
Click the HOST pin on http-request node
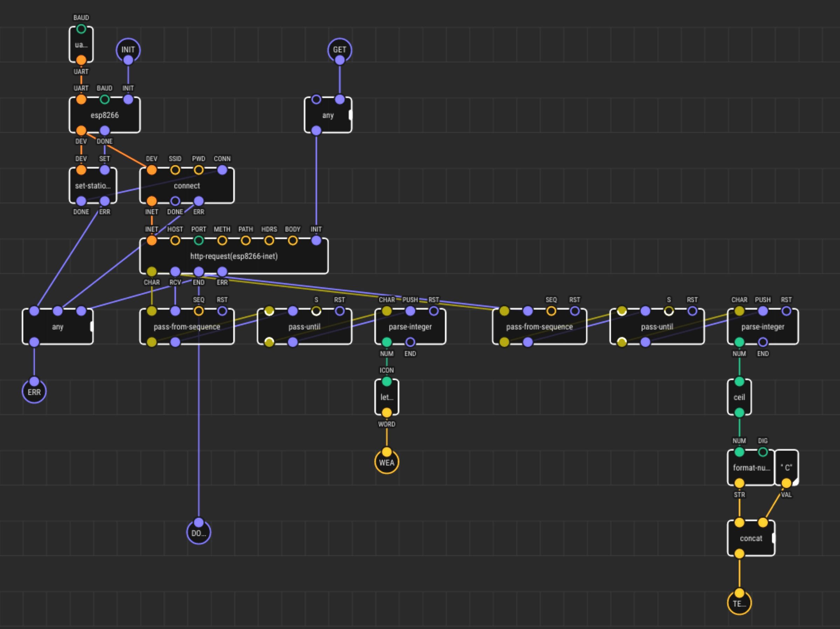point(175,240)
